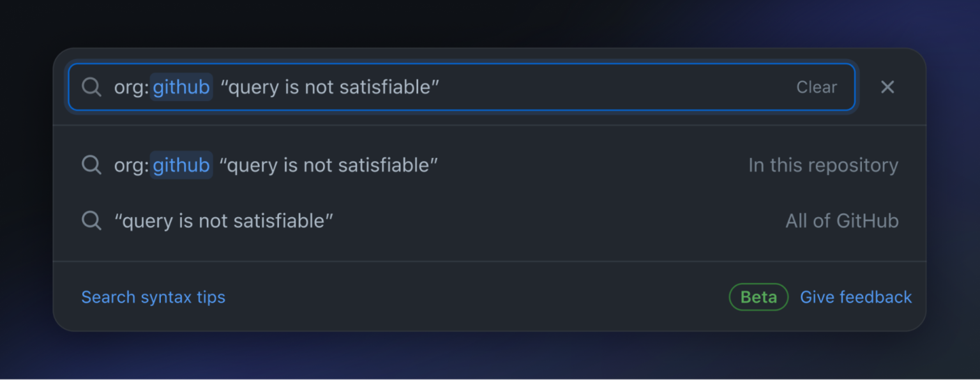Close the search dialog with the X icon
Image resolution: width=980 pixels, height=380 pixels.
point(887,87)
